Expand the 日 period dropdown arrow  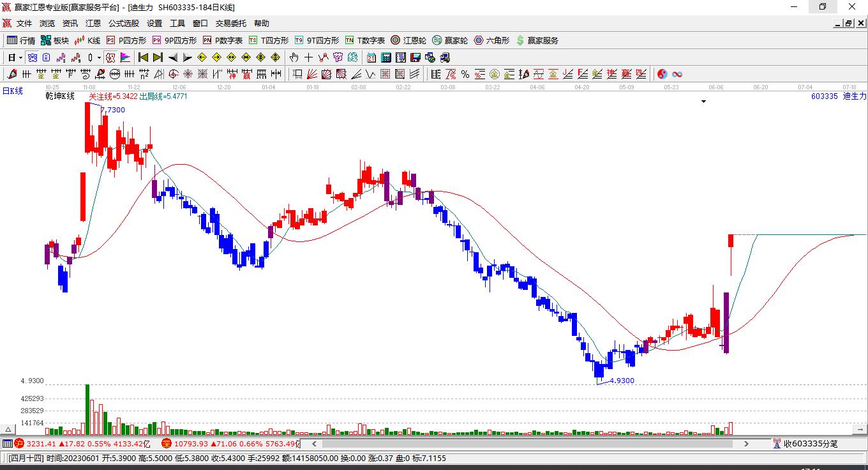click(20, 57)
